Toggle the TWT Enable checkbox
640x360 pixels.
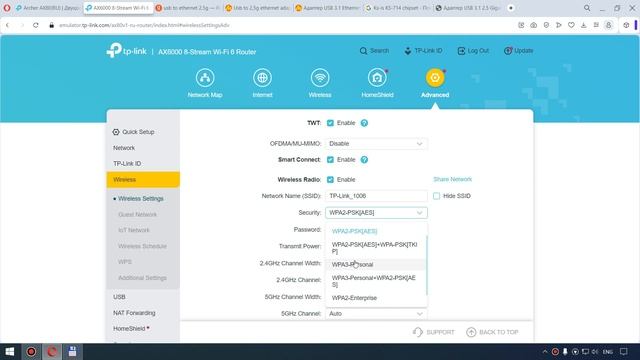coord(330,123)
